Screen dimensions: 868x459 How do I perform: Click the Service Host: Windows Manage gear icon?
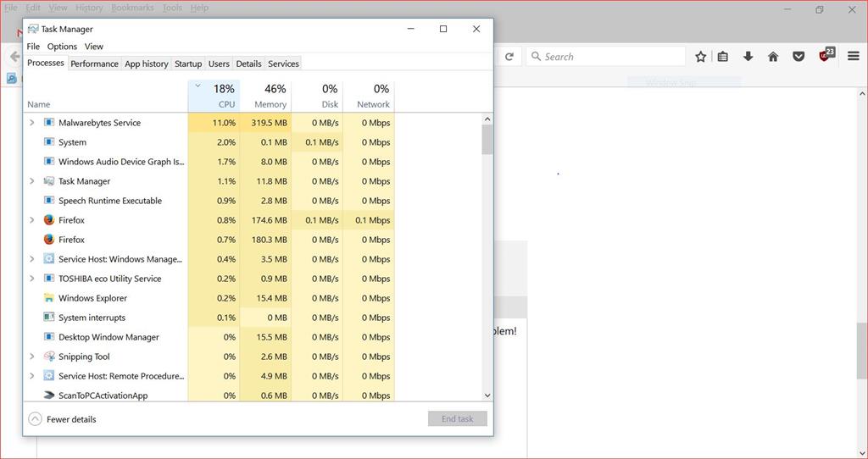pos(48,259)
